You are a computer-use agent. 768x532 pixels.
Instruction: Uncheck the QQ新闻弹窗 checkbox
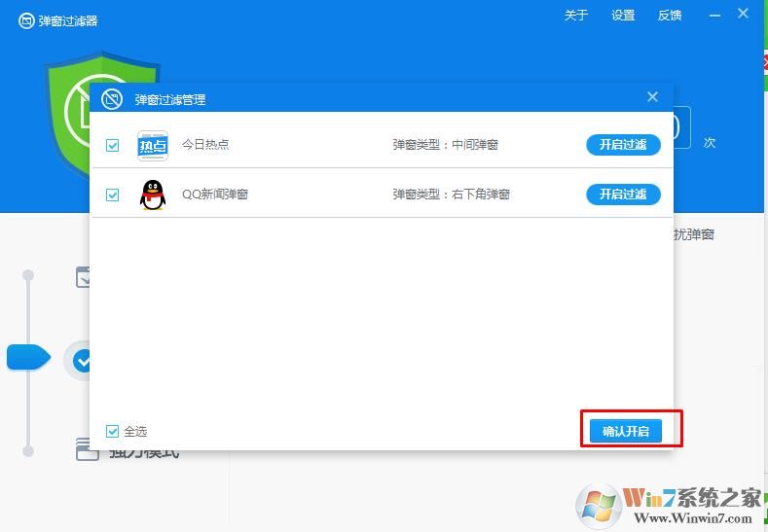(112, 195)
